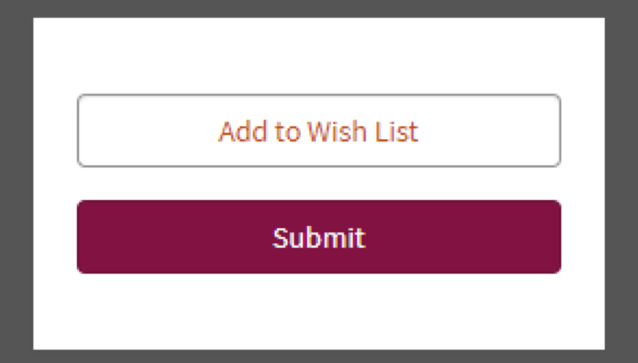This screenshot has width=638, height=363.
Task: Select the button labeled Submit
Action: [319, 237]
